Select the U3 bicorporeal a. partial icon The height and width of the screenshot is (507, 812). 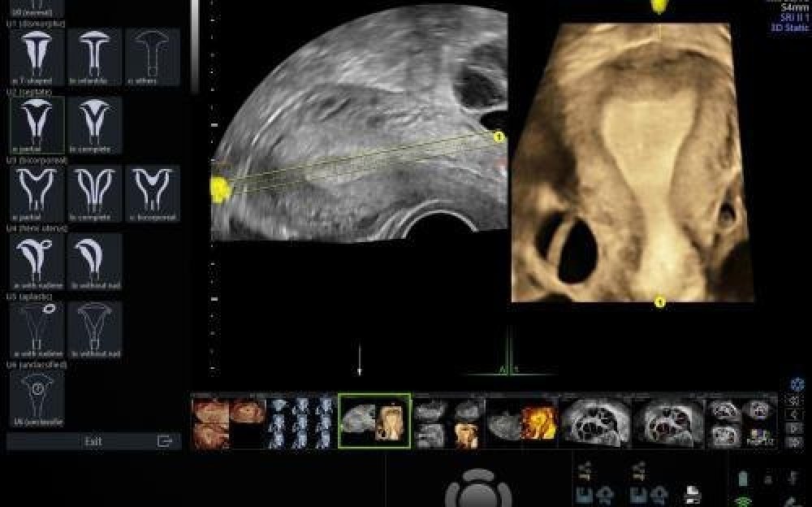(x=37, y=192)
